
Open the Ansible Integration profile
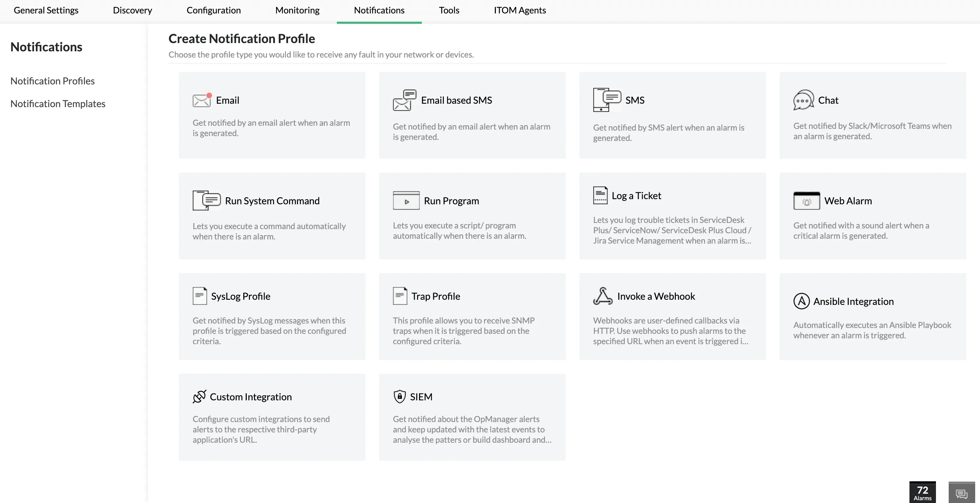[x=802, y=301]
